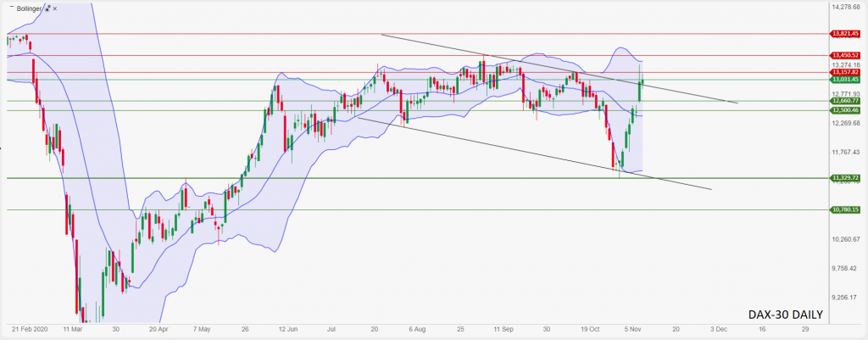Click the Bollinger indicator label
The image size is (868, 340).
(x=29, y=8)
